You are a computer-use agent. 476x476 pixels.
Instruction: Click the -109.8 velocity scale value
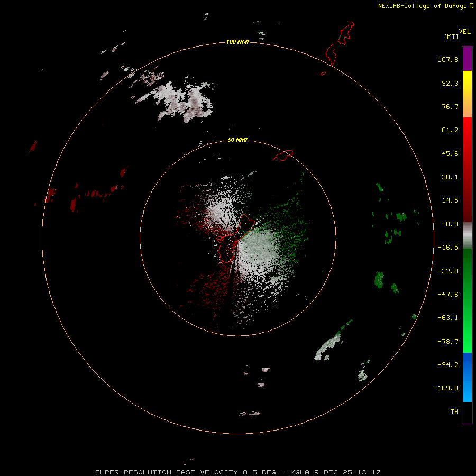tap(446, 388)
